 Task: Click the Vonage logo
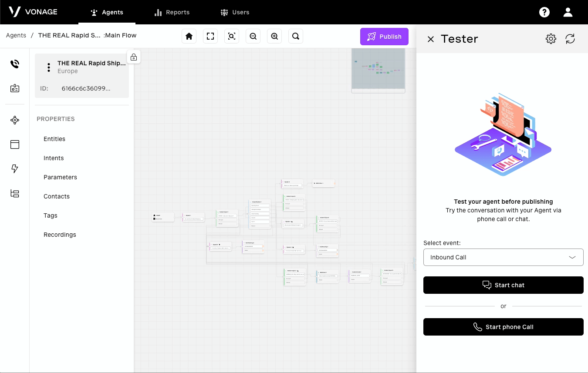click(33, 12)
